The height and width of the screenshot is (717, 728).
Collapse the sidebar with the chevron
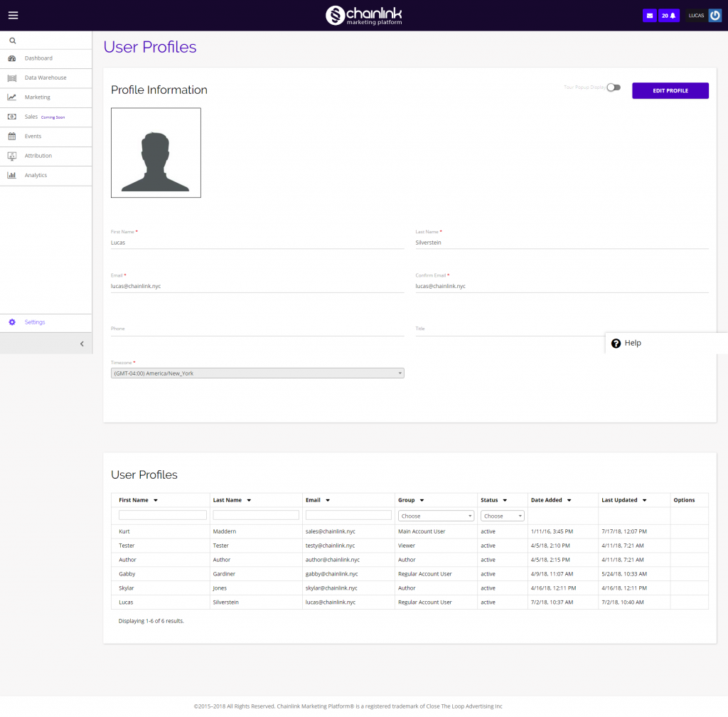pos(80,343)
